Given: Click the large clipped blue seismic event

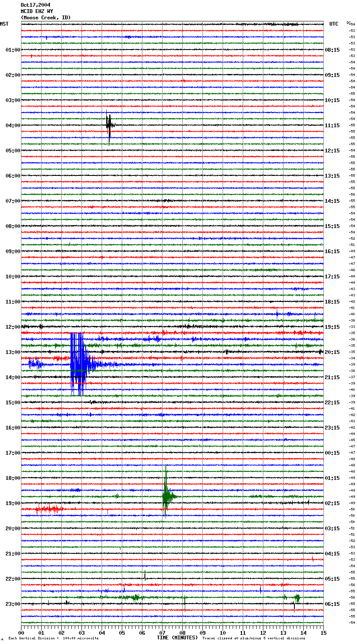Looking at the screenshot, I should click(x=80, y=364).
